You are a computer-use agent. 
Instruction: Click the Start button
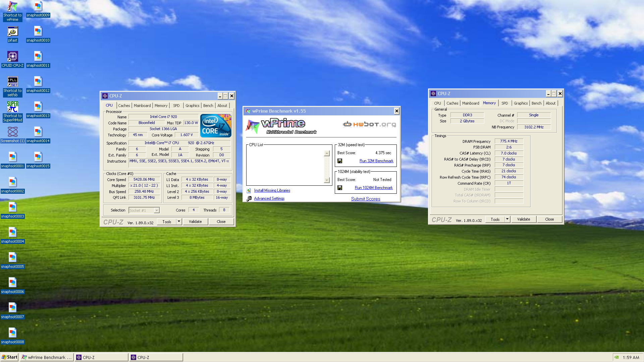point(9,357)
